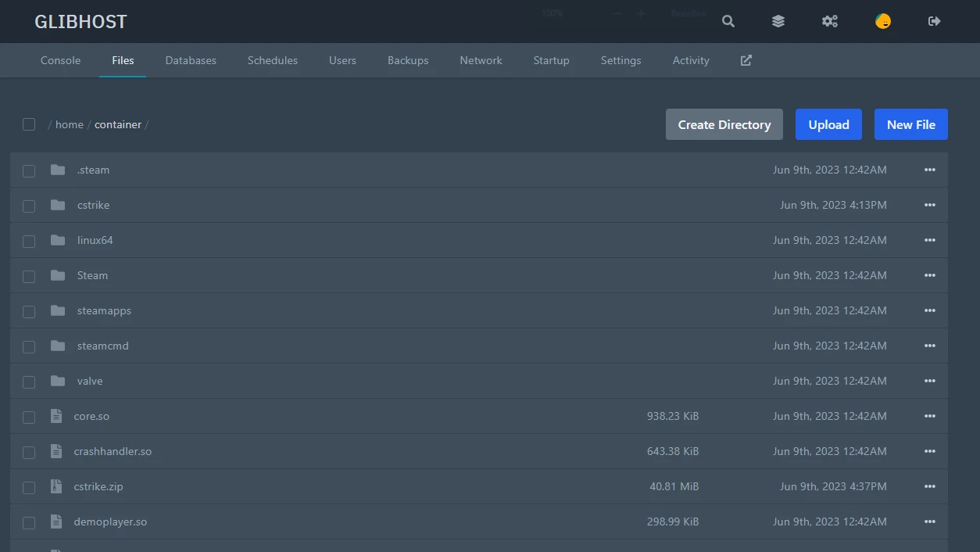Switch to the Console tab
This screenshot has width=980, height=552.
click(60, 60)
